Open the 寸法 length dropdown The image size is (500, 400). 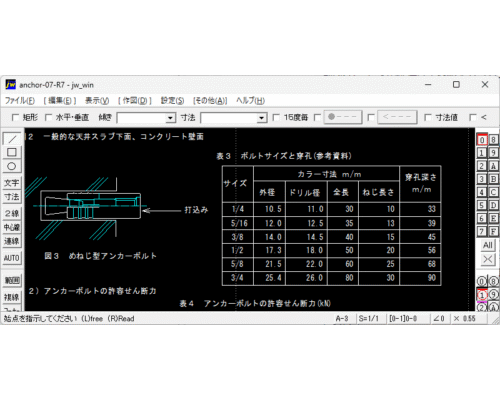pyautogui.click(x=262, y=118)
